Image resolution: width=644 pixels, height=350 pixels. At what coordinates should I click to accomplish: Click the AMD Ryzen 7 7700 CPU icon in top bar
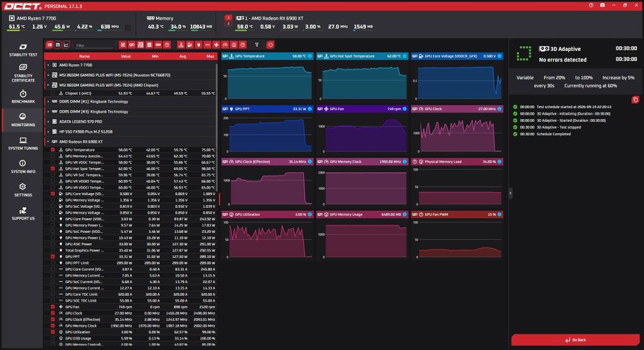(x=12, y=18)
